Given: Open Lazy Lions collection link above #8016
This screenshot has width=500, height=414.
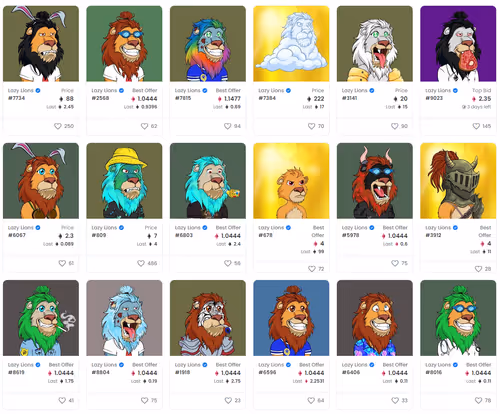Looking at the screenshot, I should (438, 365).
